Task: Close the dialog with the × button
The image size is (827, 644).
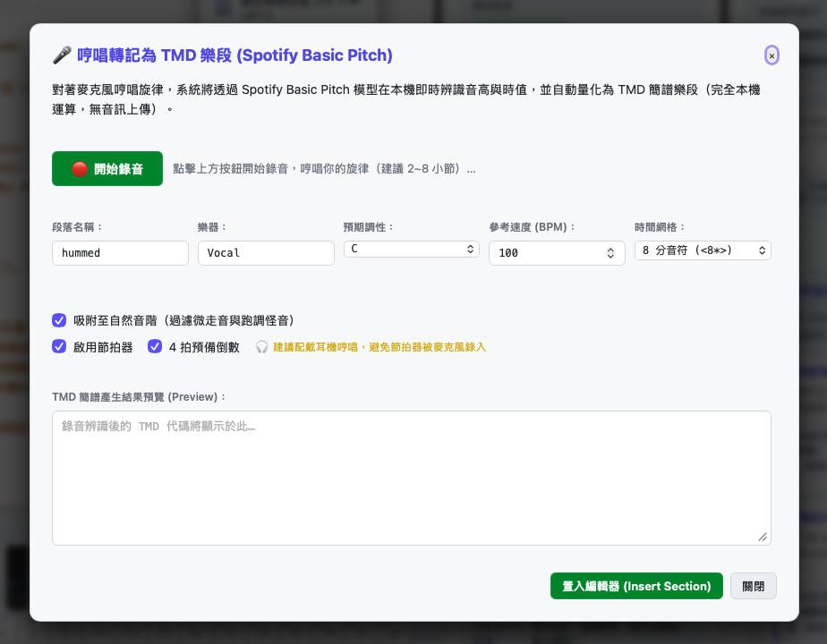Action: click(772, 55)
